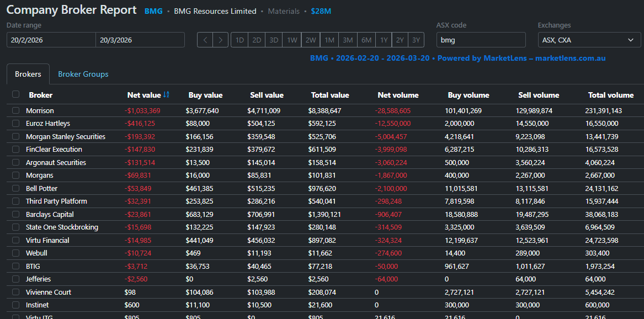Click the Materials sector label

pyautogui.click(x=284, y=12)
